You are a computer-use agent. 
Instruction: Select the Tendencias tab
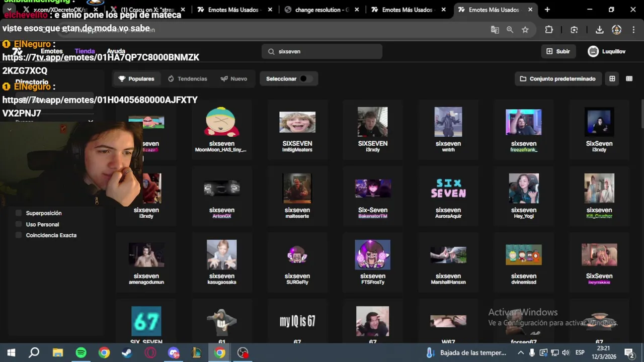pyautogui.click(x=187, y=79)
